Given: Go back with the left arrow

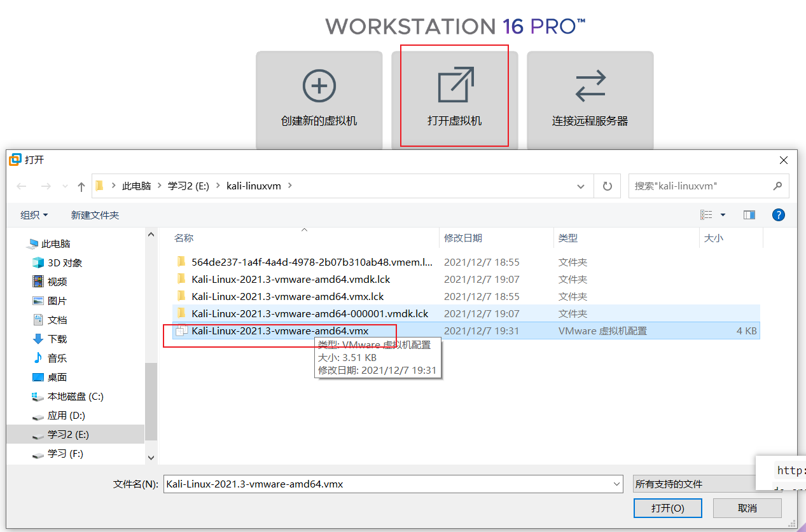Looking at the screenshot, I should pyautogui.click(x=22, y=186).
